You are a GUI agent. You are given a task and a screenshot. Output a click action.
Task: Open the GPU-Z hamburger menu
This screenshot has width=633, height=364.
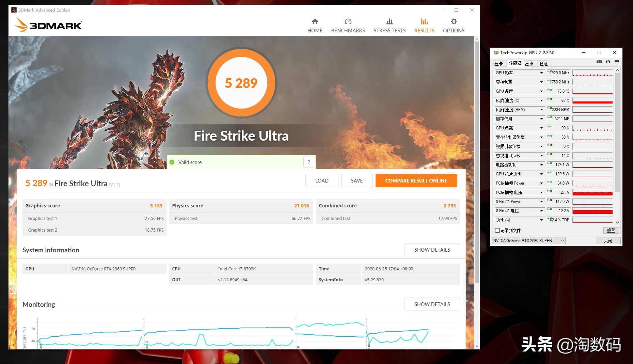(x=617, y=62)
